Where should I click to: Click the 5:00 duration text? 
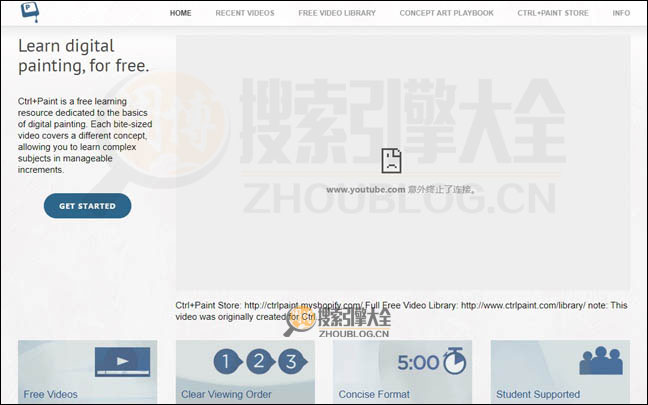(418, 363)
